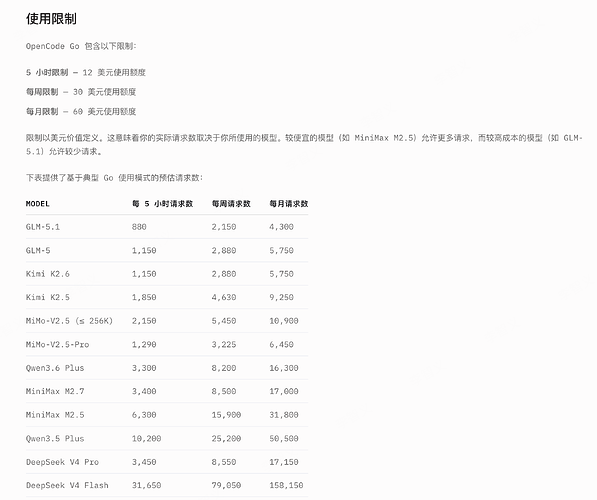Click the 25,200 weekly value
This screenshot has height=500, width=597.
226,438
